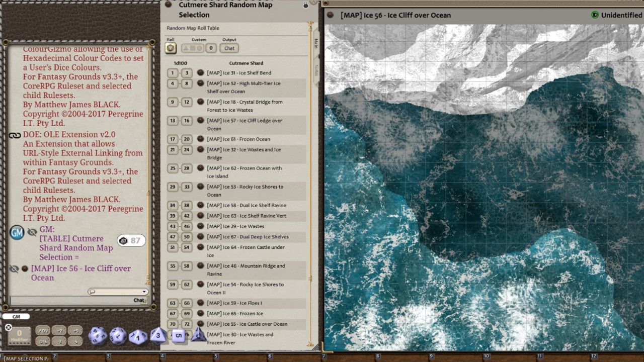Click the Output Chat selector

pos(229,48)
